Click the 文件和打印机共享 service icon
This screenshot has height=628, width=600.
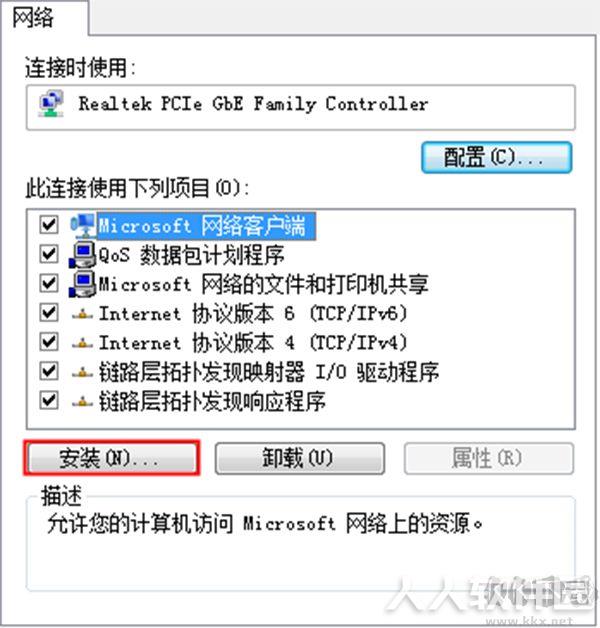pos(83,284)
